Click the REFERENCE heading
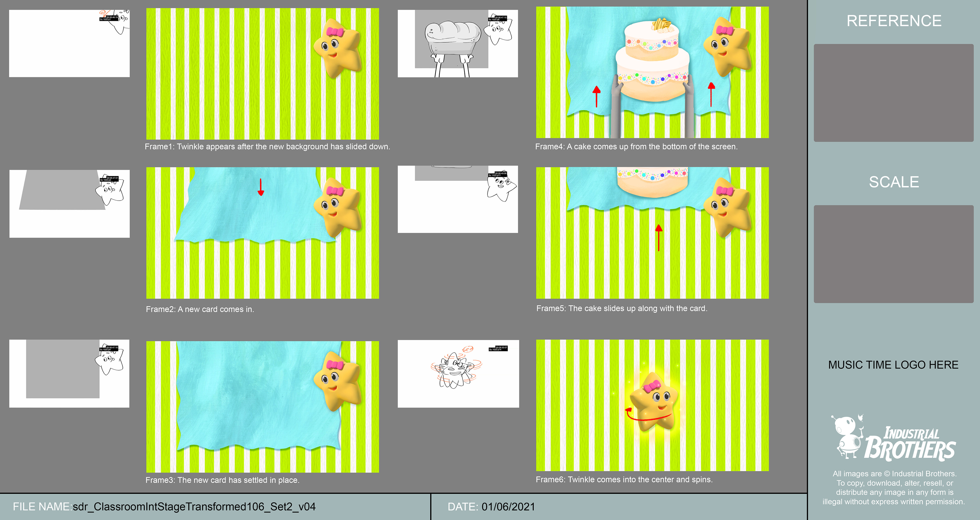The image size is (980, 520). [894, 21]
